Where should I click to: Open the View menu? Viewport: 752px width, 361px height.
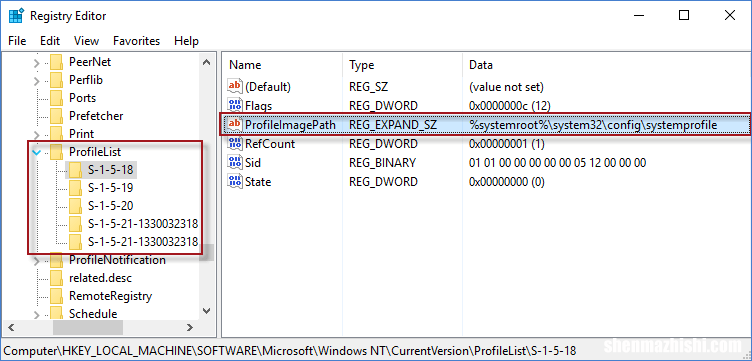pyautogui.click(x=86, y=41)
